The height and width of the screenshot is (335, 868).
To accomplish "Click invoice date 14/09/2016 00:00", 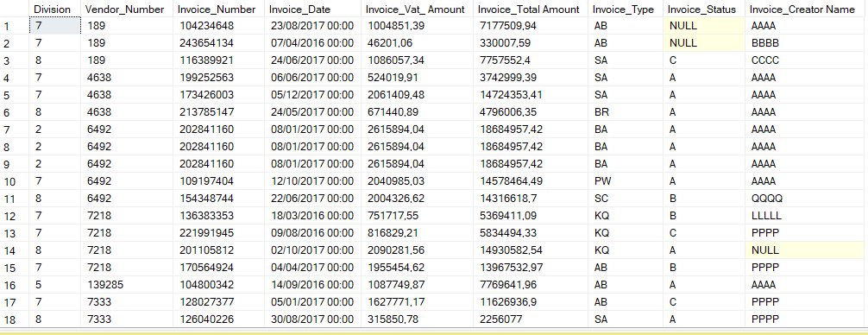I will pos(312,285).
